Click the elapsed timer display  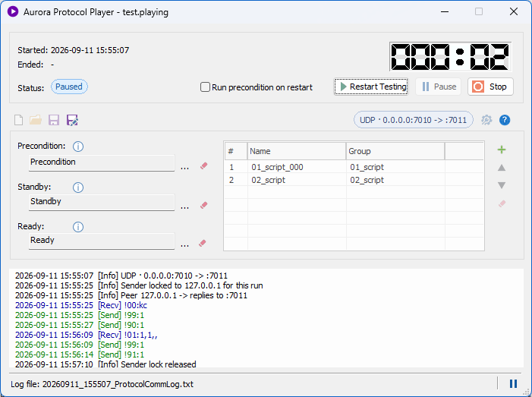click(x=450, y=57)
